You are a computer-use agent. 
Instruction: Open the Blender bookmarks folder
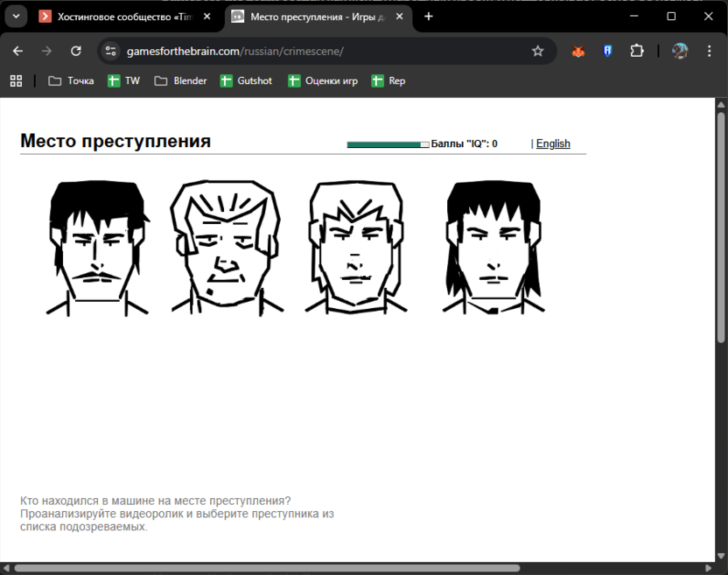[179, 81]
